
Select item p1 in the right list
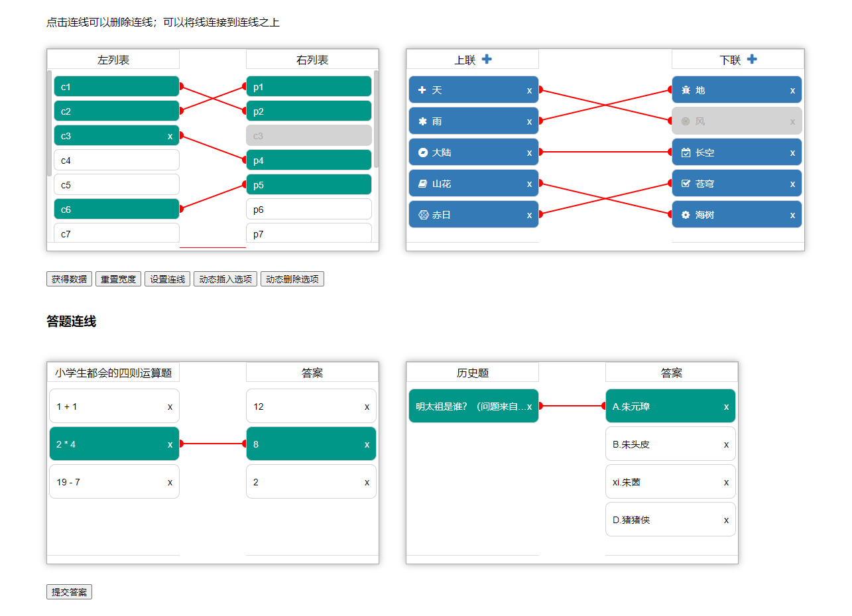tap(309, 87)
